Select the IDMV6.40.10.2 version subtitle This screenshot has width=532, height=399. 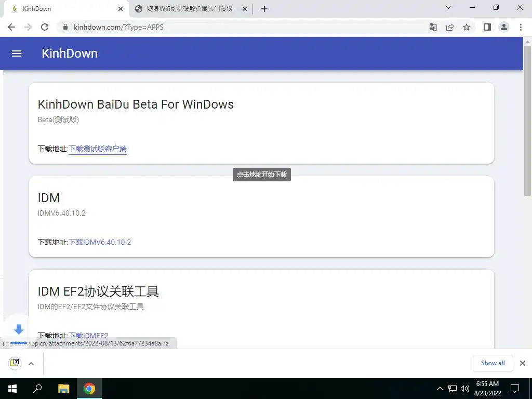click(x=61, y=213)
